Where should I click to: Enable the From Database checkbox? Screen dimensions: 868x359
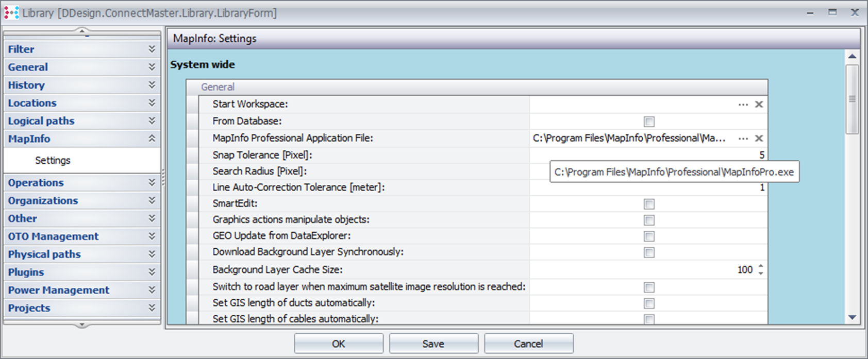click(649, 122)
